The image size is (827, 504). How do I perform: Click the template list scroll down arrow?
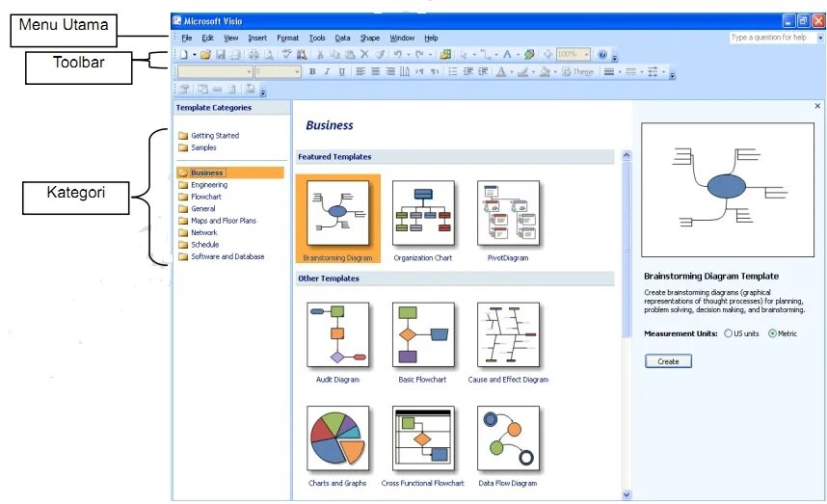coord(627,495)
